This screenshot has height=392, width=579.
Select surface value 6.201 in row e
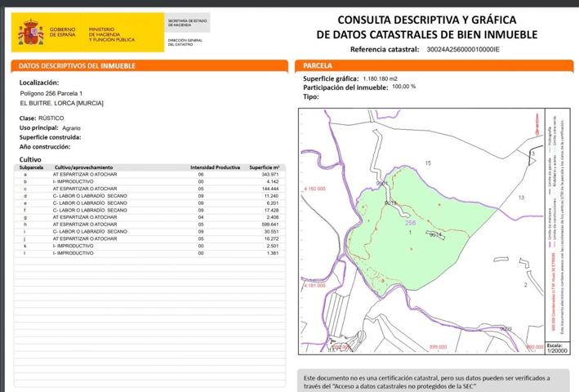point(273,203)
